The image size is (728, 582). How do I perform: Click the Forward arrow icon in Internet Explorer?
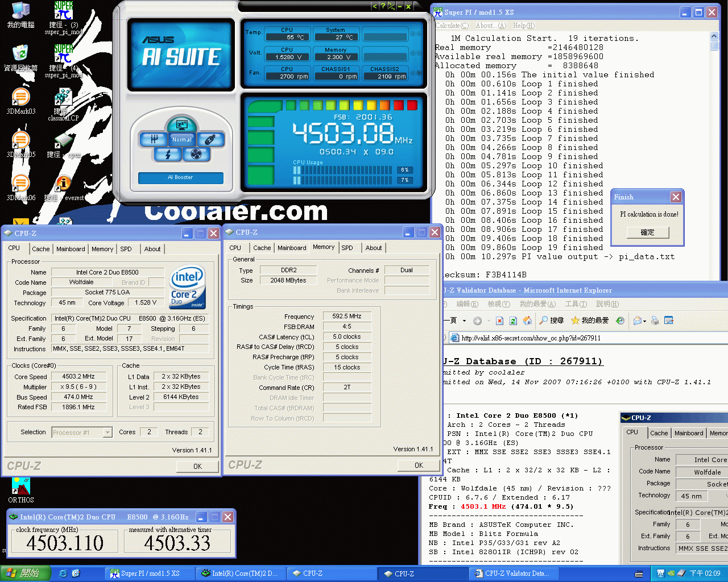point(478,321)
